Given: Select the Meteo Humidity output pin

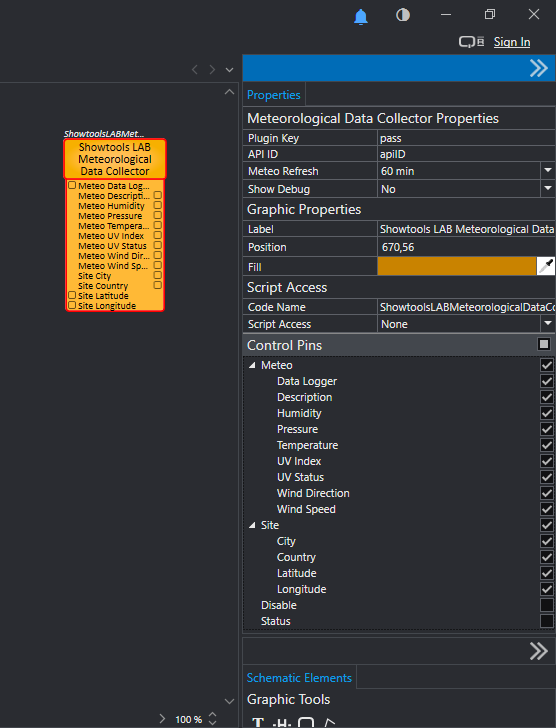Looking at the screenshot, I should pyautogui.click(x=158, y=205).
